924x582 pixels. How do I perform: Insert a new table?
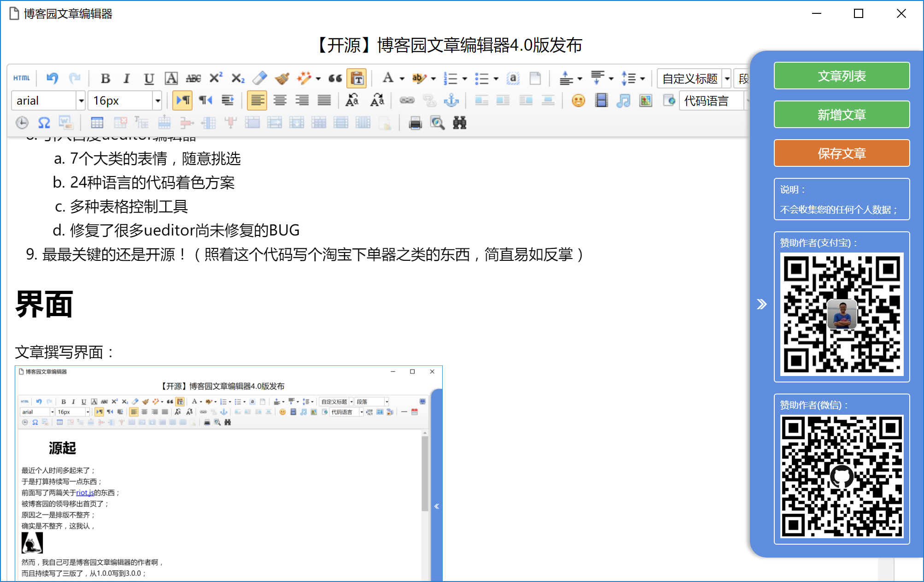point(97,123)
